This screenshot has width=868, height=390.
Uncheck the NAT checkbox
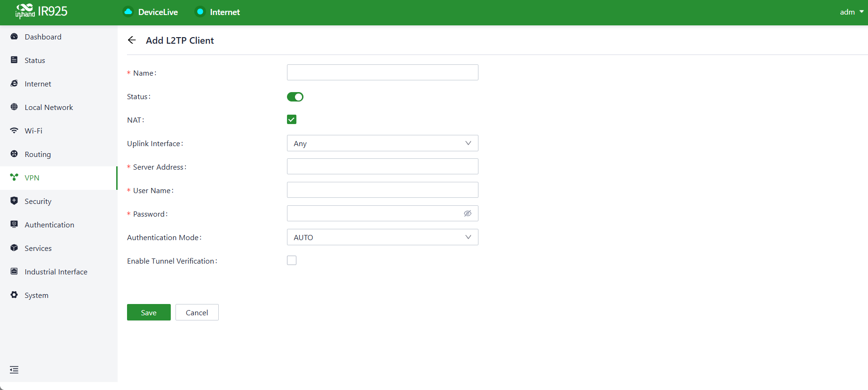point(292,119)
